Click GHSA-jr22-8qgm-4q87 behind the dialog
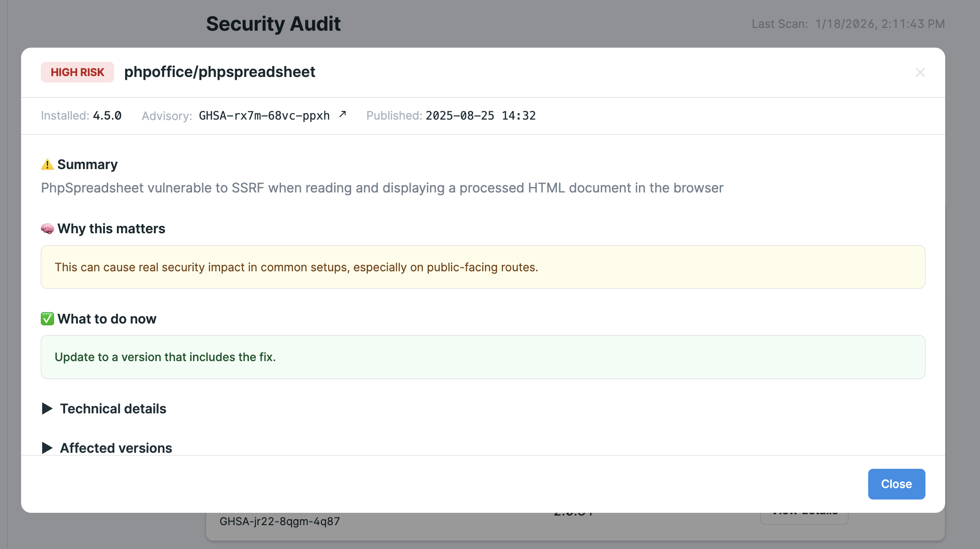The height and width of the screenshot is (549, 980). pos(280,522)
